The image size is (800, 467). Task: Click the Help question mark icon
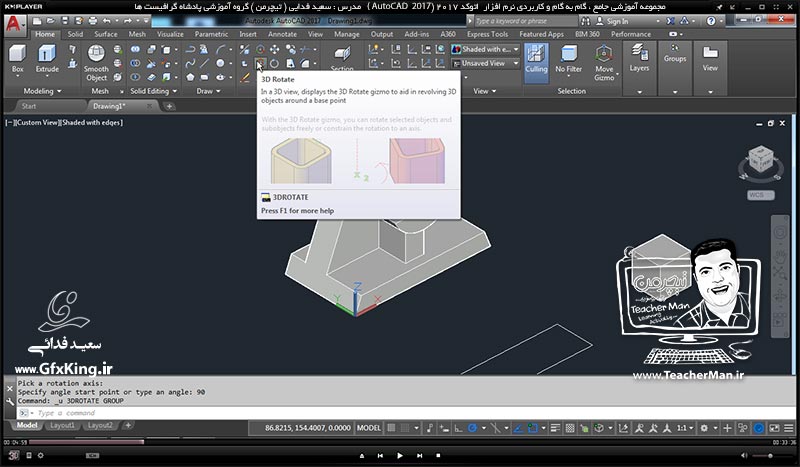click(711, 21)
